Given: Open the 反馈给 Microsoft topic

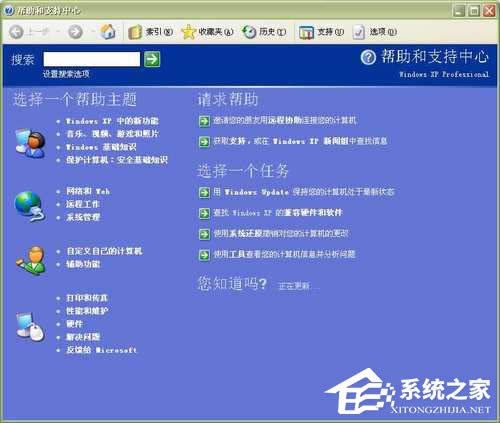Looking at the screenshot, I should (101, 350).
